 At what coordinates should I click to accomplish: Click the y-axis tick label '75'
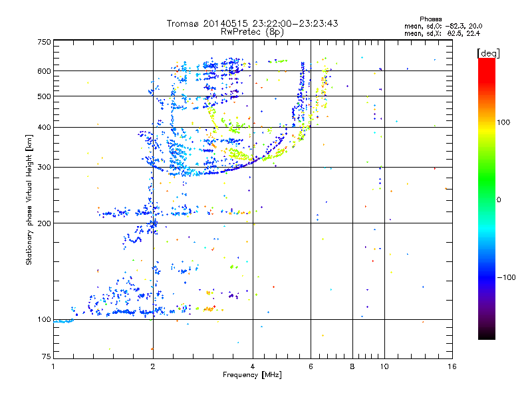click(x=47, y=356)
